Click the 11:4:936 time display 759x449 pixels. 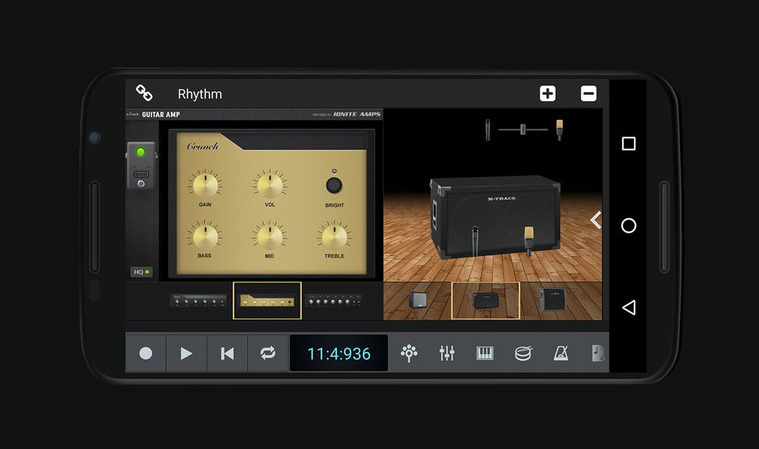point(339,354)
